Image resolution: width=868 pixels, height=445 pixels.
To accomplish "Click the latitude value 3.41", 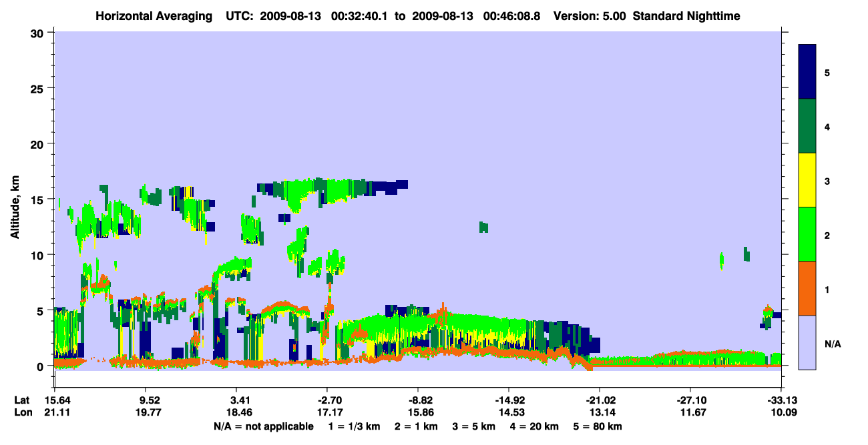I will pos(236,400).
